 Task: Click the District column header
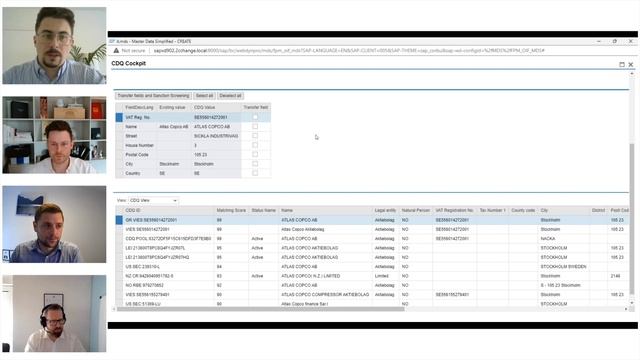coord(598,211)
